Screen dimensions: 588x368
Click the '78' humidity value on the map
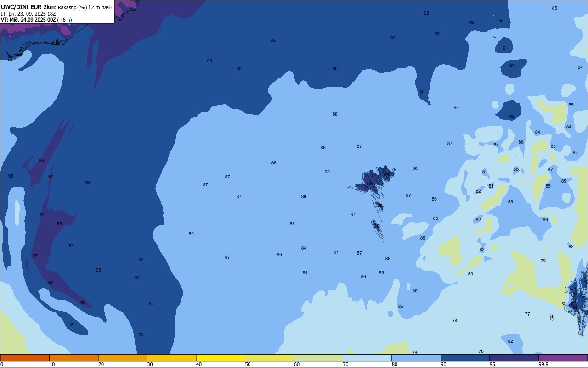click(x=481, y=351)
